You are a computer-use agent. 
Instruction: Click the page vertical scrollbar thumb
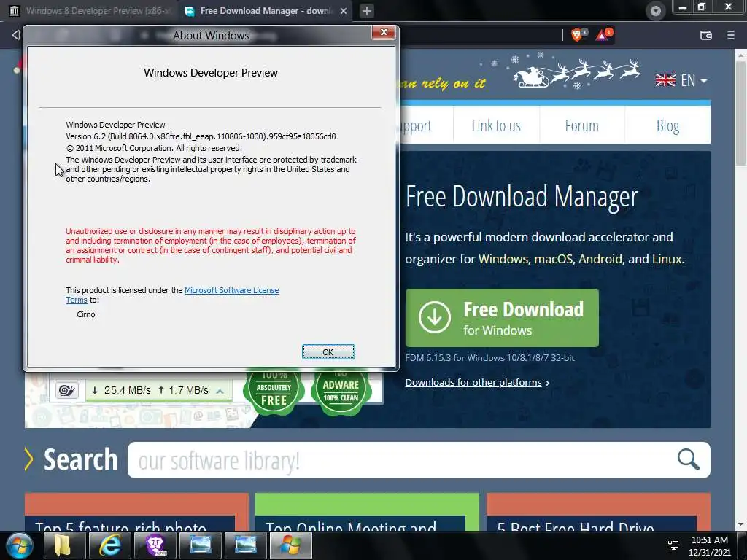click(x=741, y=112)
